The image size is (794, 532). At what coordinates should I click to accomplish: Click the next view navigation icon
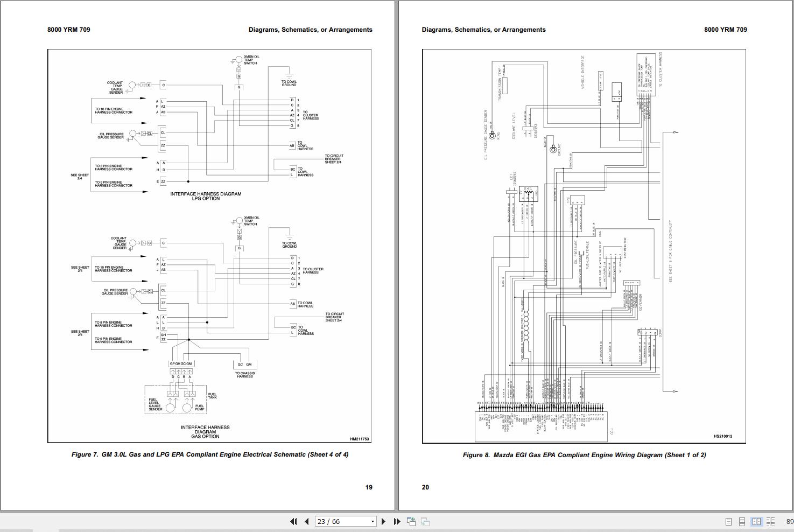(x=425, y=521)
